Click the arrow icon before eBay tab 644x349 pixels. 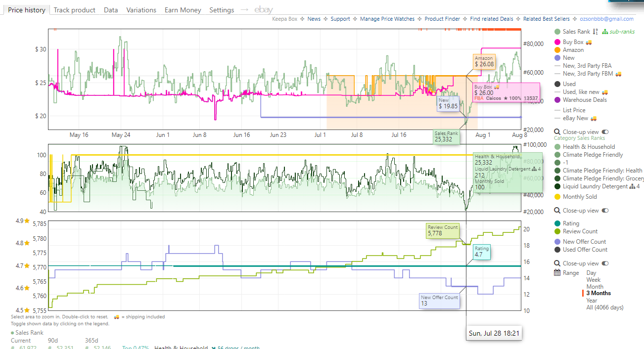coord(244,10)
